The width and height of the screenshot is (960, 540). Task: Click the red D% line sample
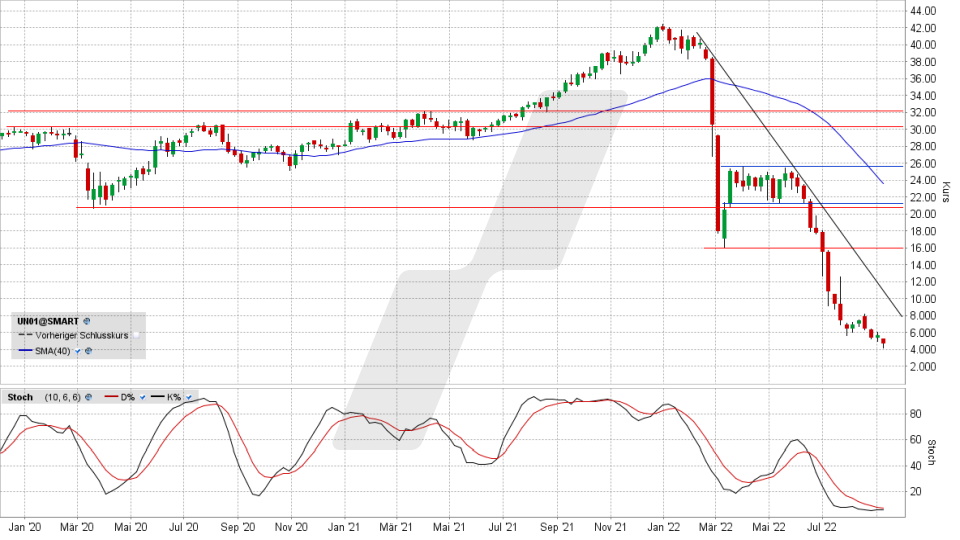(x=111, y=397)
